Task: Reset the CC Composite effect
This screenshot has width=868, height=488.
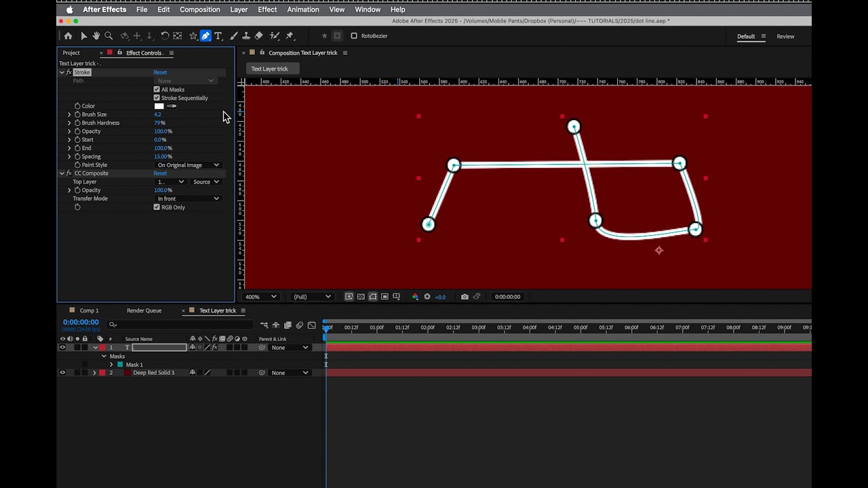Action: point(160,174)
